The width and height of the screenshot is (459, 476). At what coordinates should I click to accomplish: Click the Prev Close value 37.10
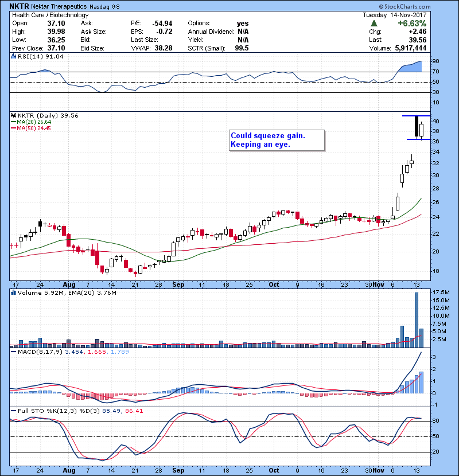56,48
